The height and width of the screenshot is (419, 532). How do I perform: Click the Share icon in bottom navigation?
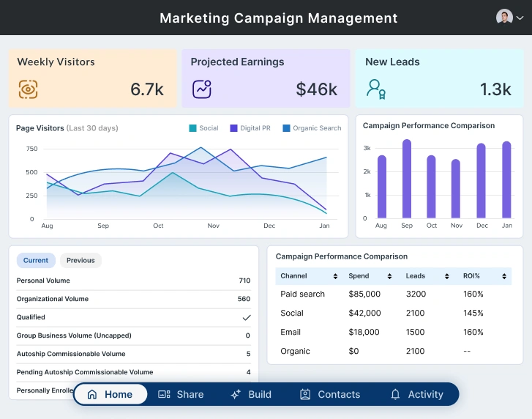point(164,394)
